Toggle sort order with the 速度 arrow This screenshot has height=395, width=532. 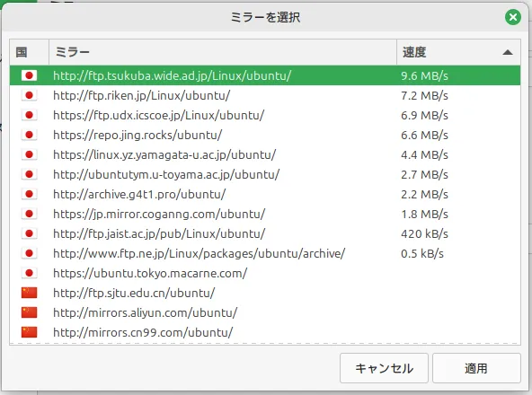[x=508, y=52]
